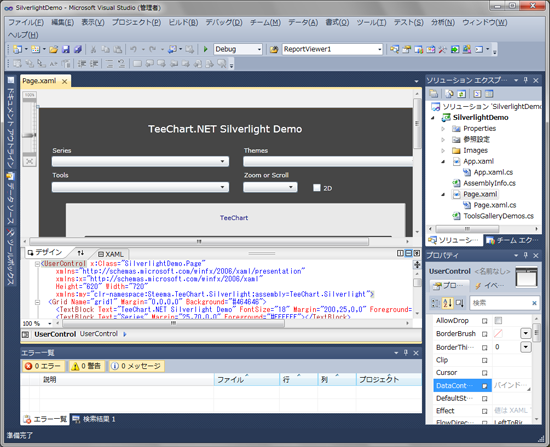Clear the property search with the X

pos(534,303)
